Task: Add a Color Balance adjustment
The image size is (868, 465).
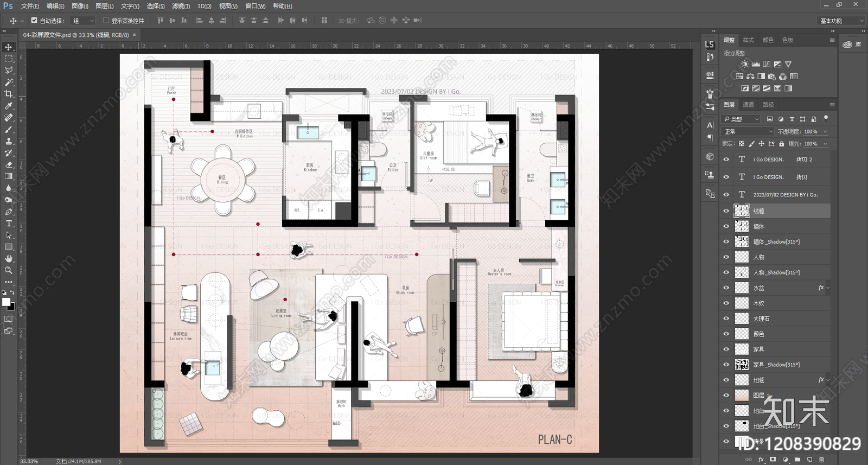Action: (x=750, y=77)
